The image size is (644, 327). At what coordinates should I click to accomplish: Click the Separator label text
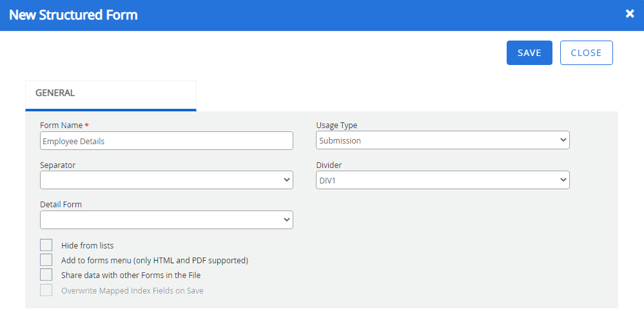tap(57, 165)
